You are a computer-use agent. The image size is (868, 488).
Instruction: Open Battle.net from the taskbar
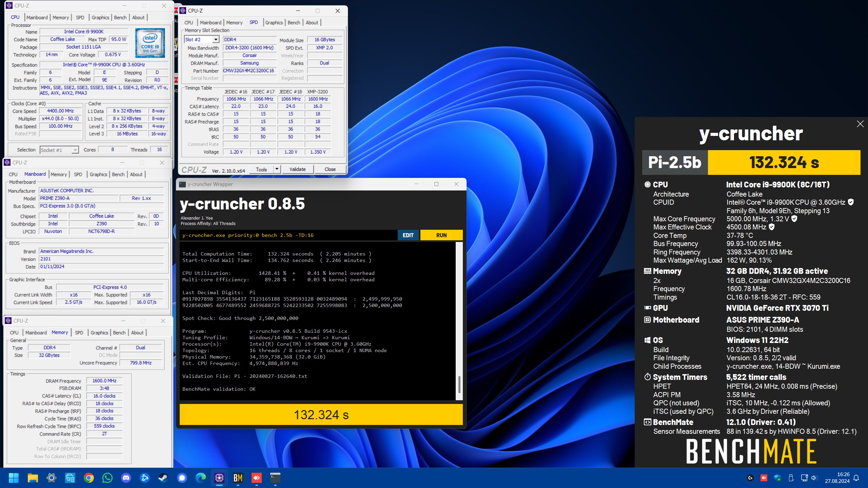[145, 478]
